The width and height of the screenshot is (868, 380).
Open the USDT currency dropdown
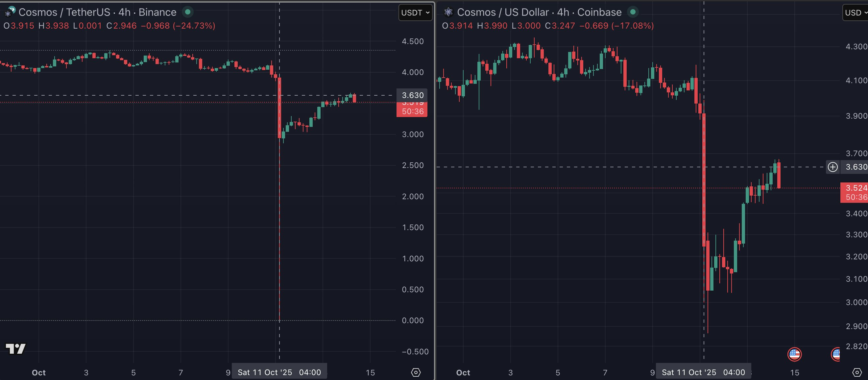tap(415, 13)
